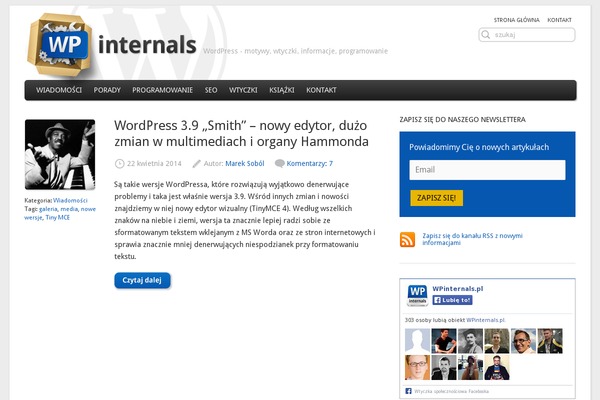Open the Kontakt link beside Strona główna
600x400 pixels.
[559, 20]
